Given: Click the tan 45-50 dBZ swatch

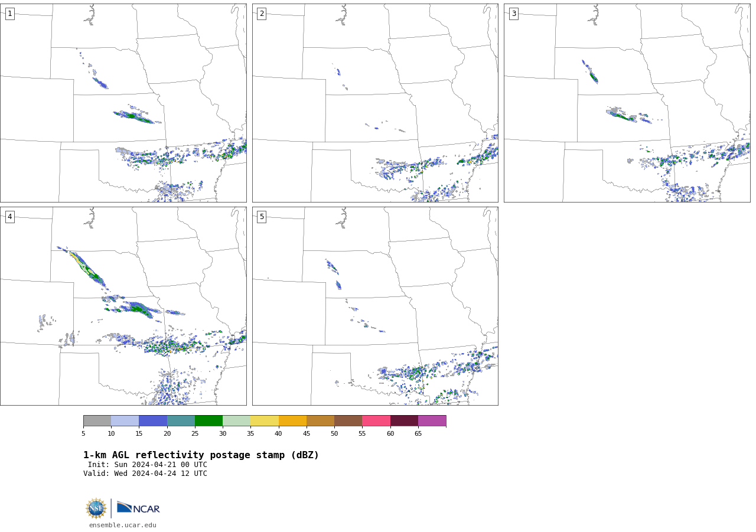Looking at the screenshot, I should [x=320, y=420].
